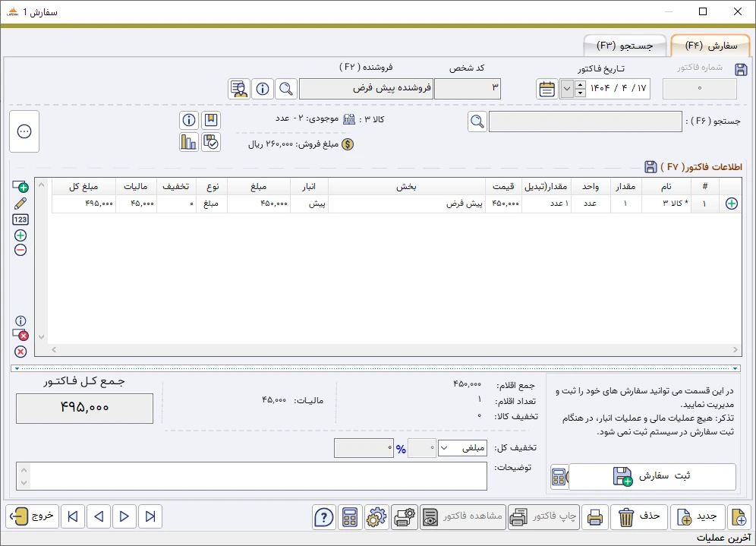Click the چاپ فاکتور button
This screenshot has height=546, width=756.
(x=544, y=517)
